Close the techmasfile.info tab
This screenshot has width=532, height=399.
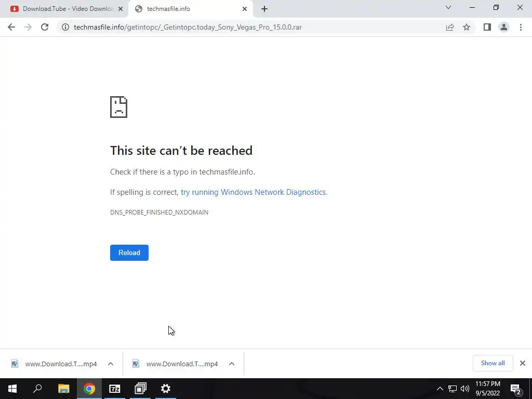pos(245,9)
